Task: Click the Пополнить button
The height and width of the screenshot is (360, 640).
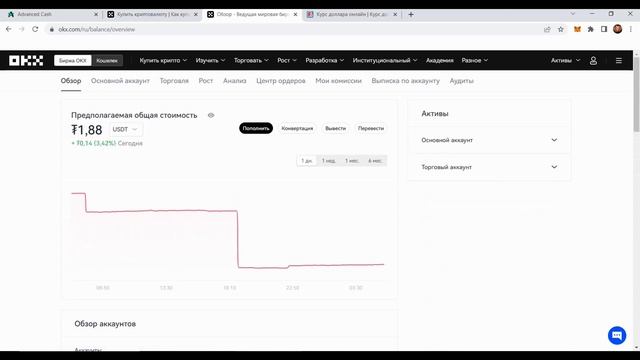Action: pos(256,128)
